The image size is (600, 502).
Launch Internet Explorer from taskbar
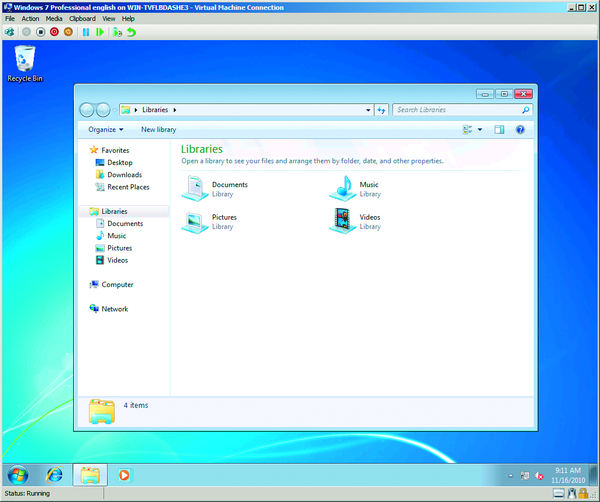(x=54, y=474)
